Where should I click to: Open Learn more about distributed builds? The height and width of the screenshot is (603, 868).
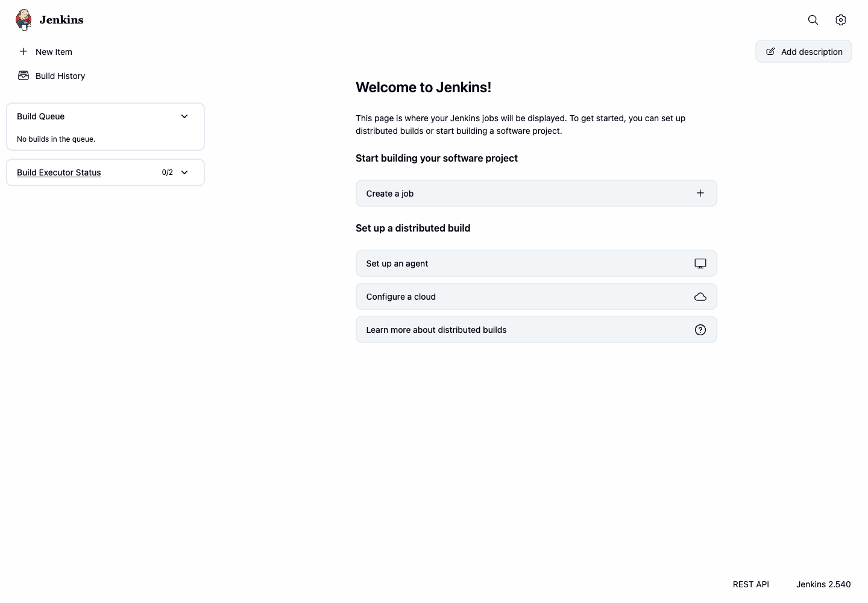[x=536, y=330]
